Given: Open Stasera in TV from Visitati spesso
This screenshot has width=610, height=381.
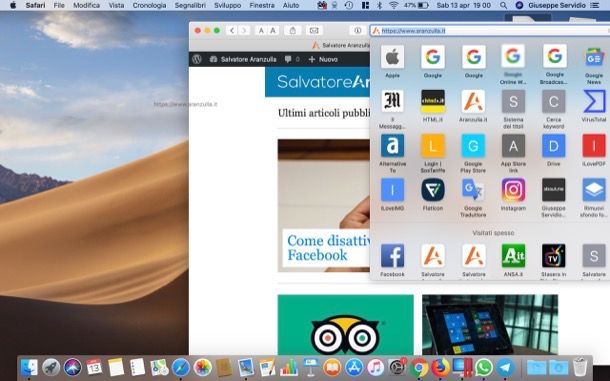Looking at the screenshot, I should [x=554, y=256].
